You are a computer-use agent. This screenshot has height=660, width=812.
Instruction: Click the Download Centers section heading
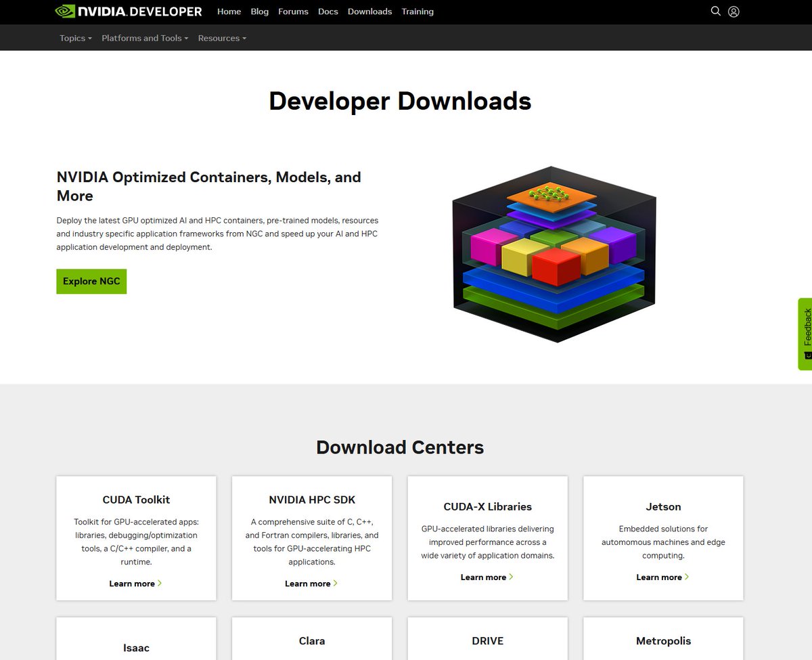click(x=400, y=447)
